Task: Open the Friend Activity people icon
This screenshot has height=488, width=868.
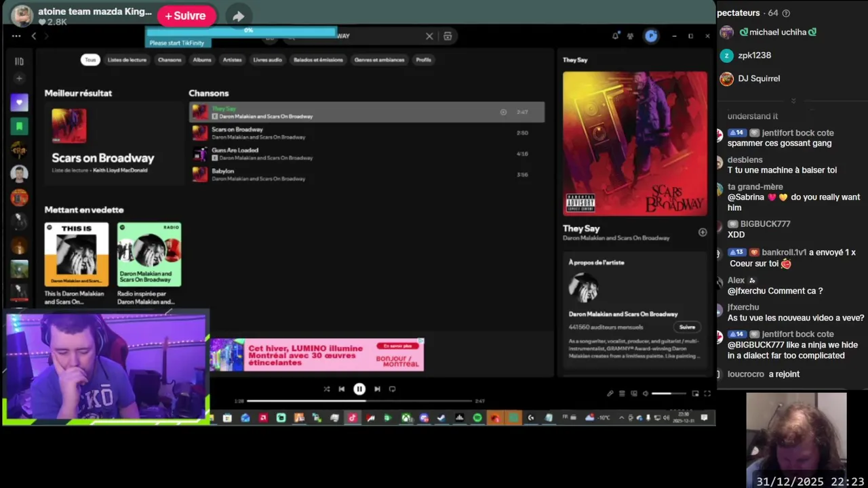Action: pyautogui.click(x=630, y=36)
